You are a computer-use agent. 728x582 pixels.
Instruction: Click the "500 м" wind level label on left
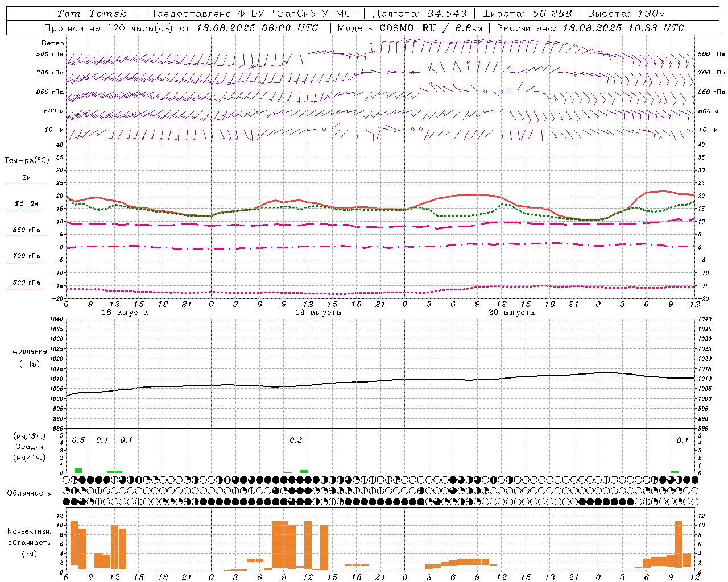pyautogui.click(x=54, y=111)
